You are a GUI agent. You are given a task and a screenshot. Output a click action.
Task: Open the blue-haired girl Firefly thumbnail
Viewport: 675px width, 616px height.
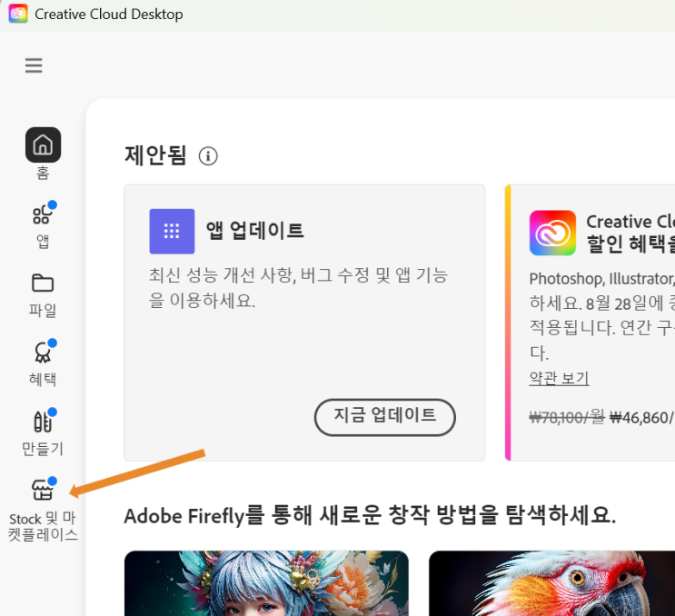(x=266, y=583)
